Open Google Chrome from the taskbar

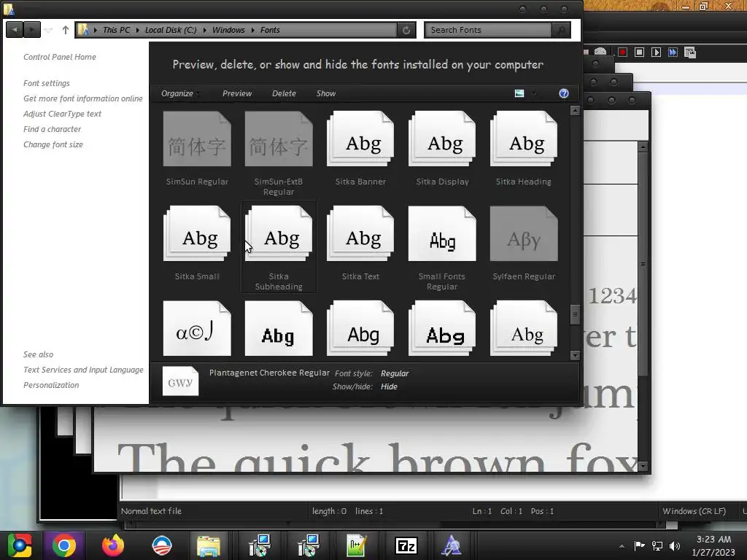(64, 545)
